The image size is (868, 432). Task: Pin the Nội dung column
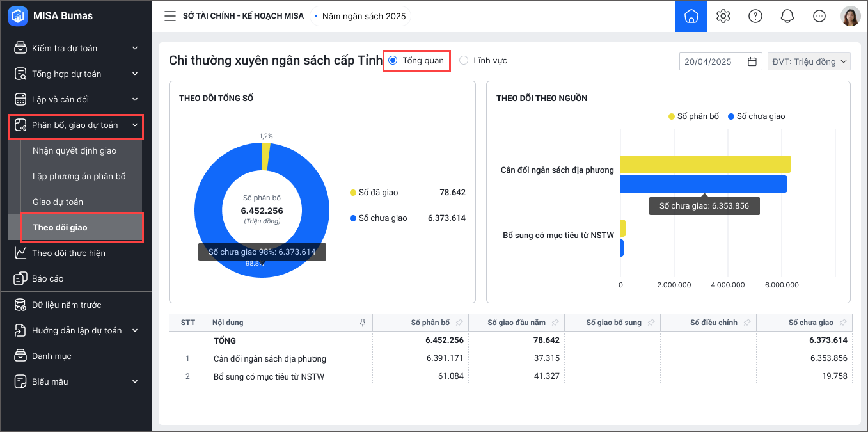363,323
